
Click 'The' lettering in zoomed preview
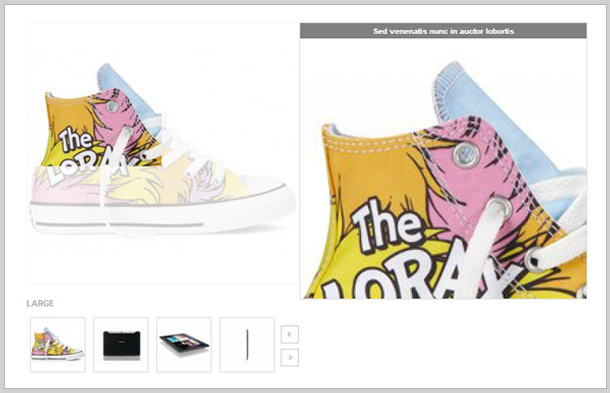click(387, 226)
